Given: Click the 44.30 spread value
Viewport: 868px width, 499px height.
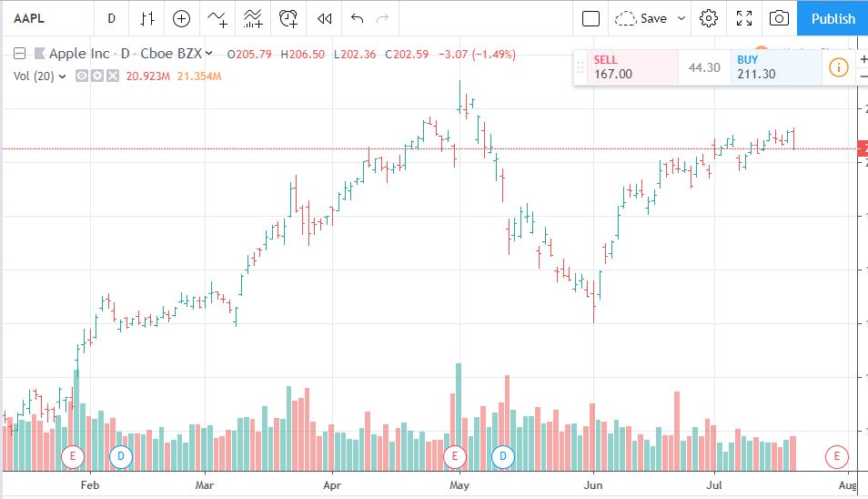Looking at the screenshot, I should [704, 67].
